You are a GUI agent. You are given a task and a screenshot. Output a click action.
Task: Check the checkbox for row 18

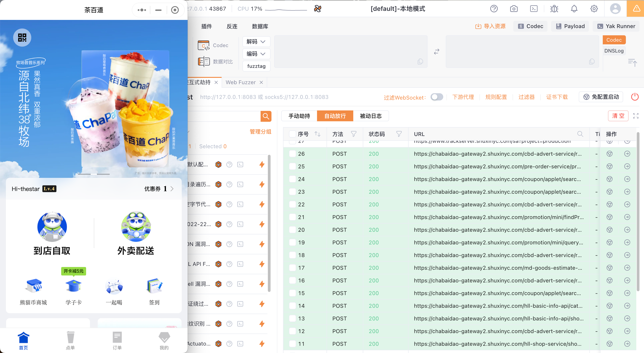292,255
